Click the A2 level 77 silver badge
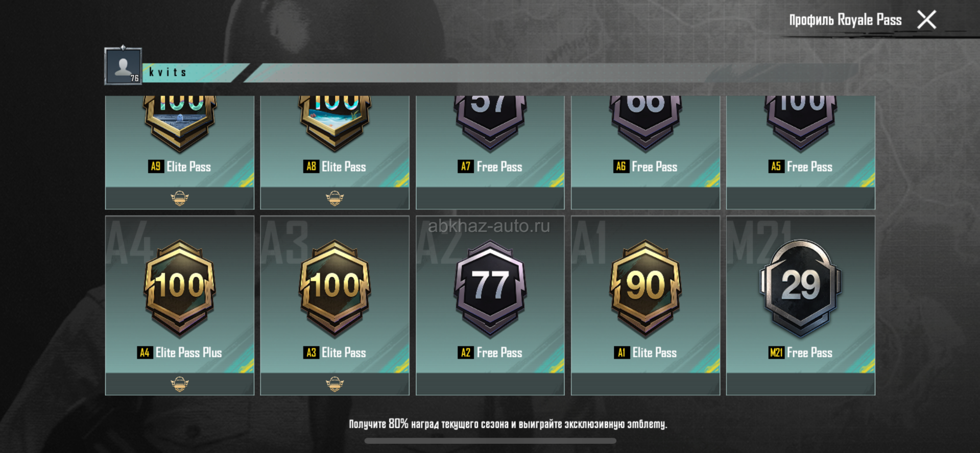980x453 pixels. 490,287
